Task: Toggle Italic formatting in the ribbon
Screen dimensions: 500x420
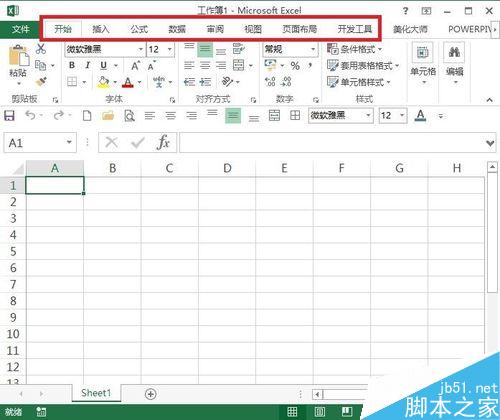Action: (87, 65)
